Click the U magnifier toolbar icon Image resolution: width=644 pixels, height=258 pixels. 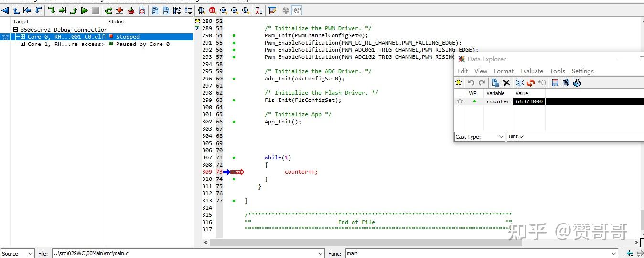[x=246, y=11]
